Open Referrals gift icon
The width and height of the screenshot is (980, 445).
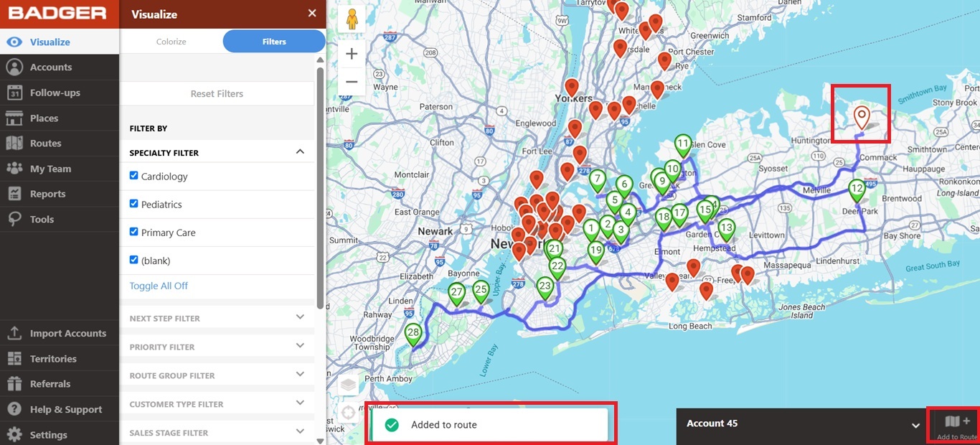coord(14,384)
